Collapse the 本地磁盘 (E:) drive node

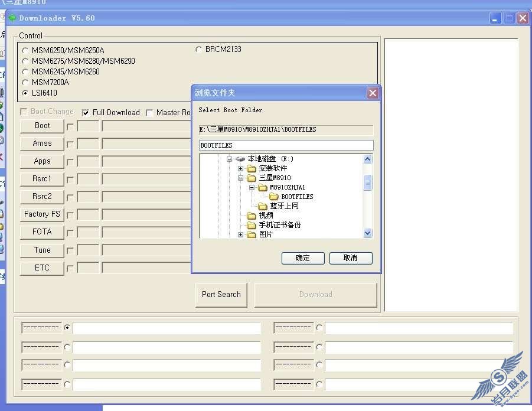(x=229, y=159)
